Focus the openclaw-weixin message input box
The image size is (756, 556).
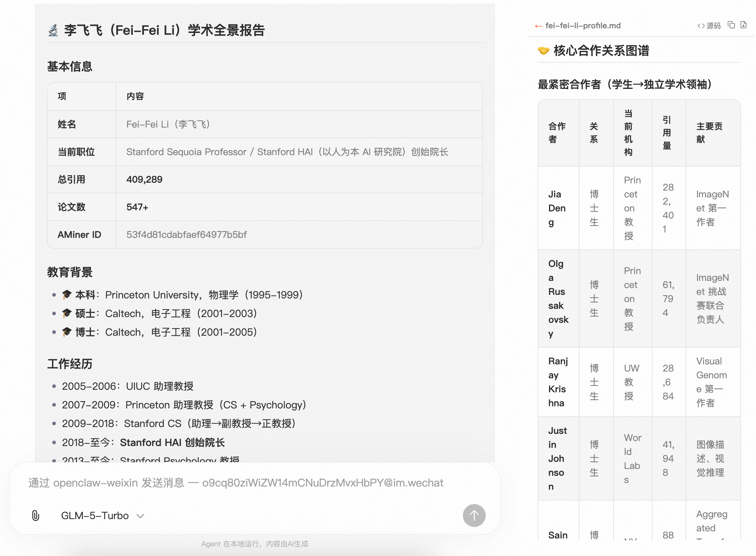[x=236, y=483]
